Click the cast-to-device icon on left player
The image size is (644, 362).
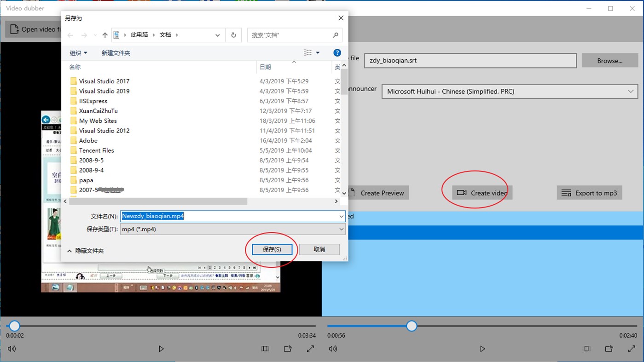(288, 349)
